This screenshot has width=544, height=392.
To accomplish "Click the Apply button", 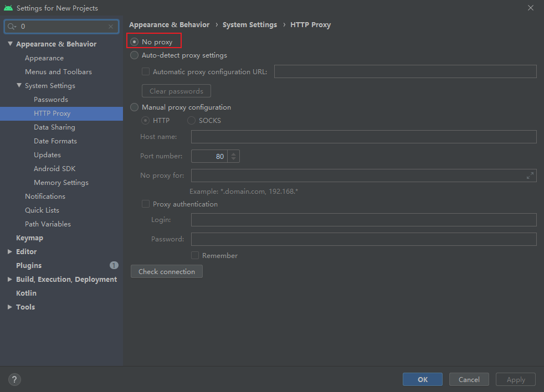I will tap(516, 379).
